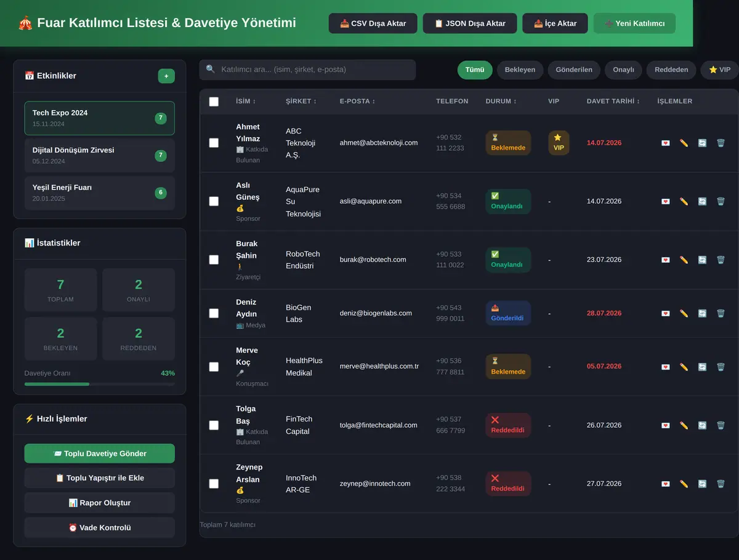This screenshot has width=739, height=560.
Task: Open the edit pencil for Deniz Aydın
Action: (684, 313)
